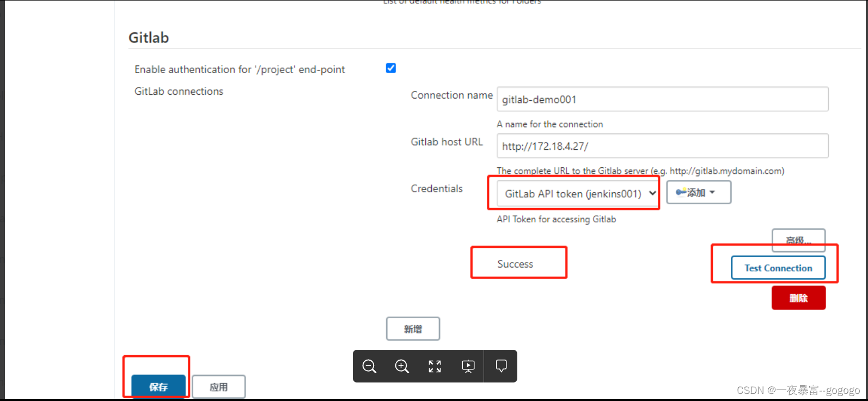Image resolution: width=868 pixels, height=401 pixels.
Task: Expand the 添加 credentials add dropdown
Action: point(699,192)
